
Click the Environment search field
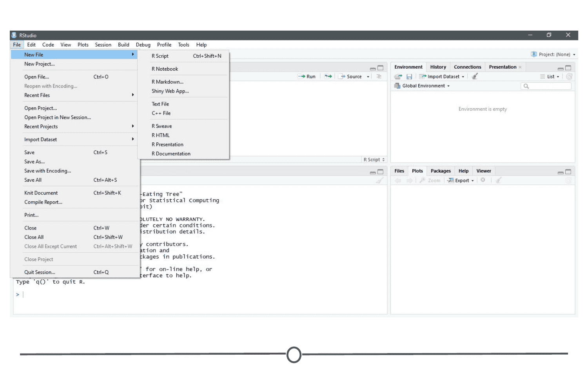546,86
